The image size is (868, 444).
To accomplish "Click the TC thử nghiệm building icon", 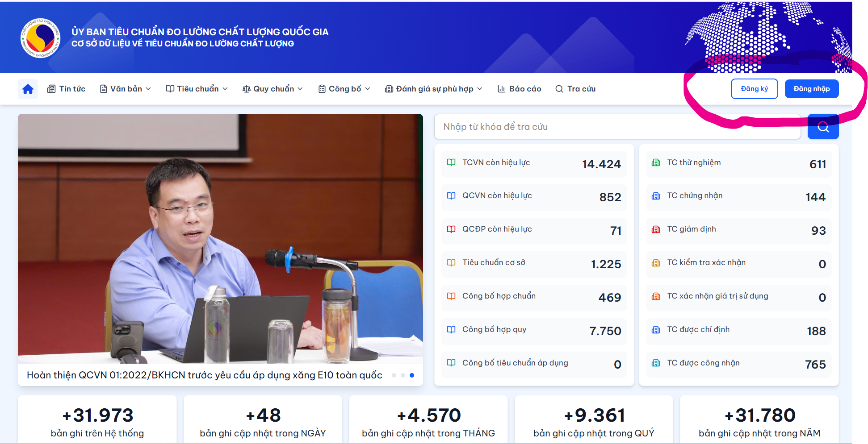I will pyautogui.click(x=656, y=162).
